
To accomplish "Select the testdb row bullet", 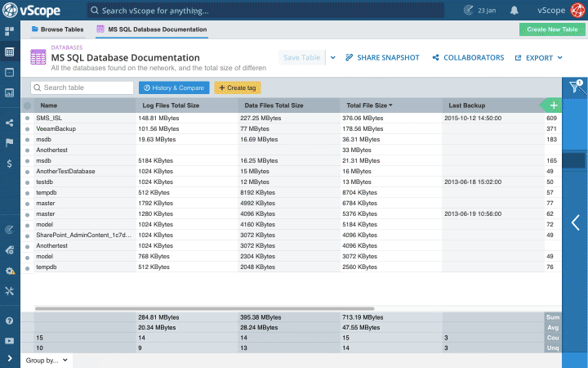I will tap(28, 182).
